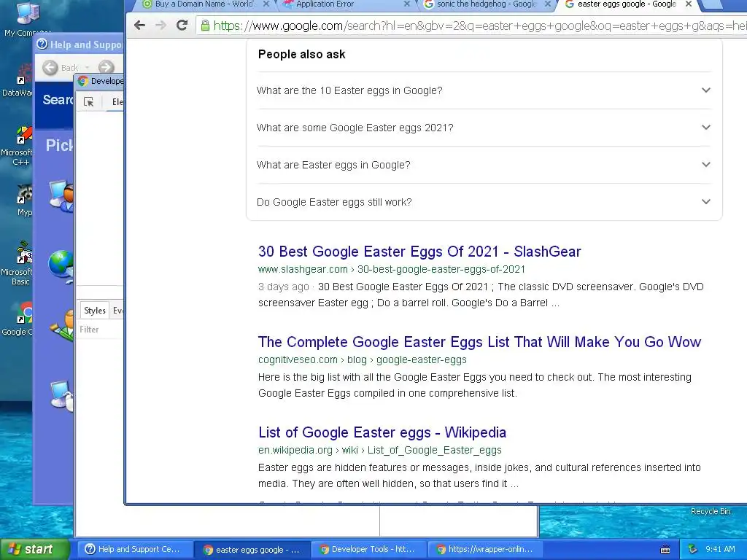Click the www.slashgear.com URL breadcrumb
This screenshot has height=560, width=747.
click(391, 269)
